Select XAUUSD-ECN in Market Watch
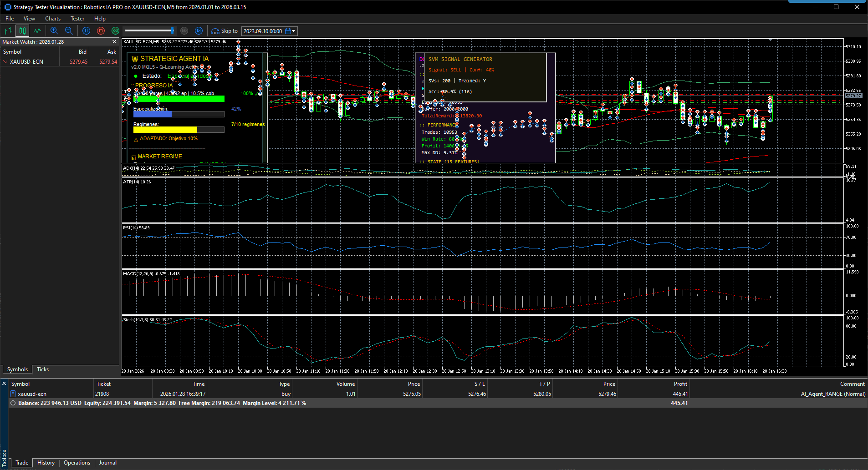 coord(27,62)
